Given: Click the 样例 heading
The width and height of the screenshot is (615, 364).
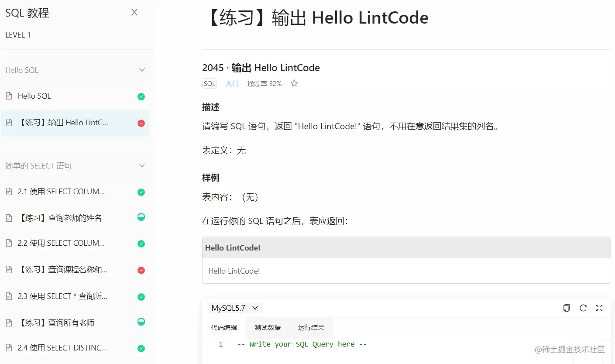Looking at the screenshot, I should pos(211,178).
